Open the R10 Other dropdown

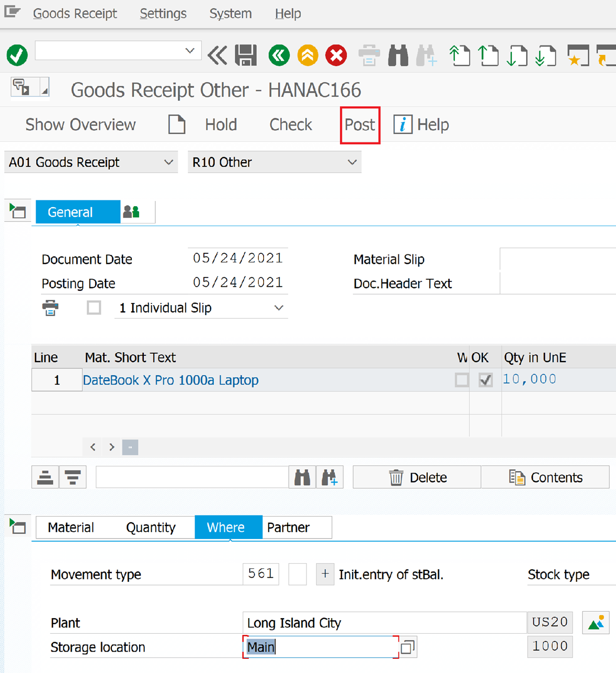click(x=275, y=162)
